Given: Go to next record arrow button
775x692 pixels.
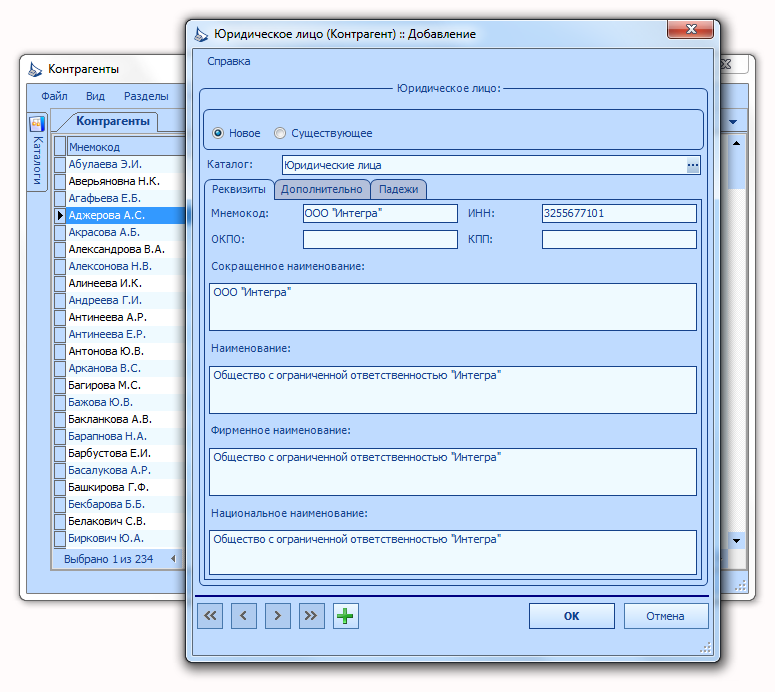Looking at the screenshot, I should (x=278, y=616).
